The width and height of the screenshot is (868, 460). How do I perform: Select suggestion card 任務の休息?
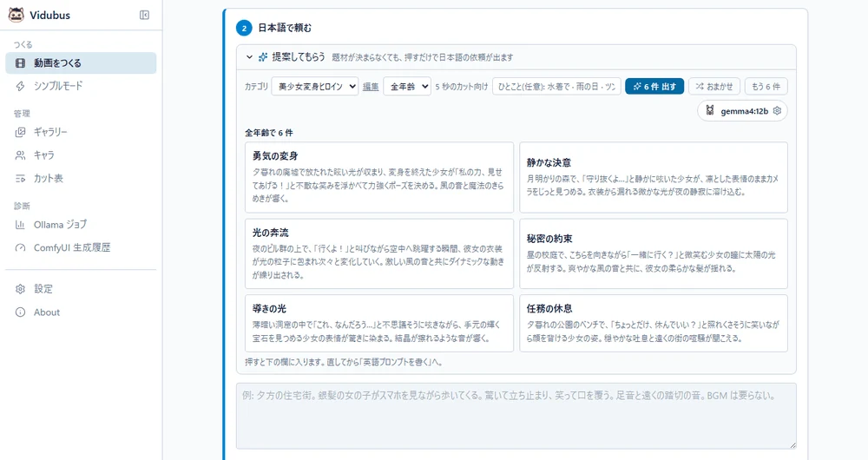tap(654, 323)
